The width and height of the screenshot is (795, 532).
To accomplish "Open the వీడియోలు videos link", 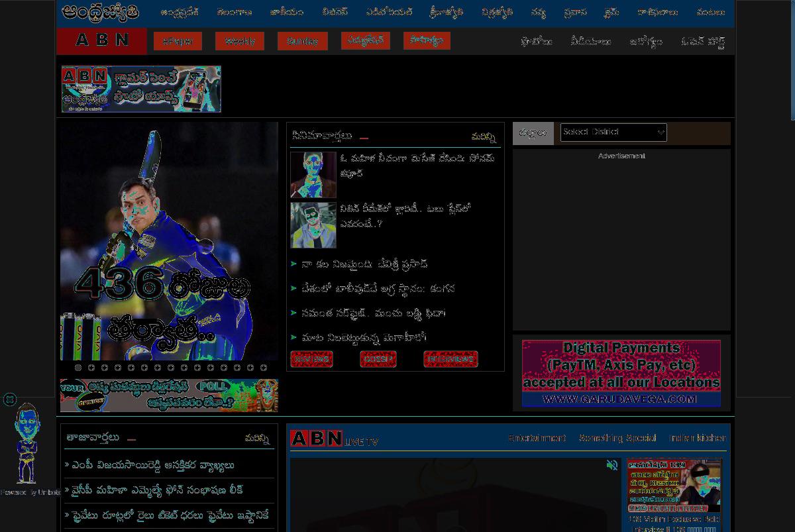I will tap(590, 42).
